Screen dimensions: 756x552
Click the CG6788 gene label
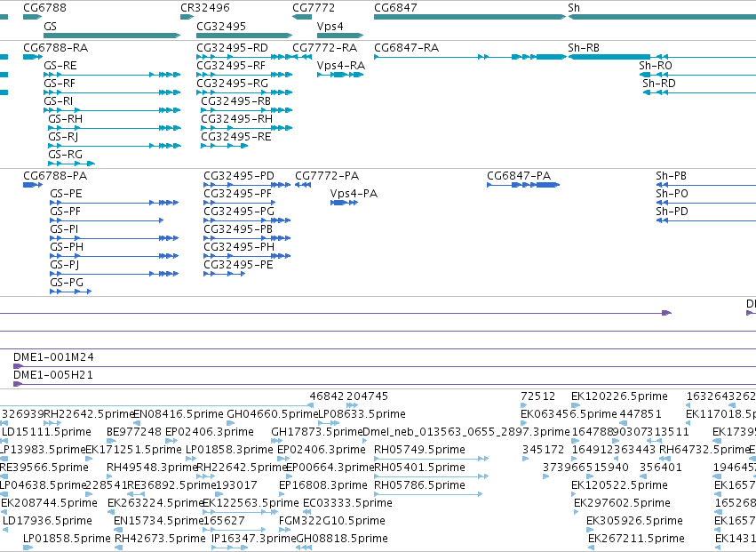44,8
